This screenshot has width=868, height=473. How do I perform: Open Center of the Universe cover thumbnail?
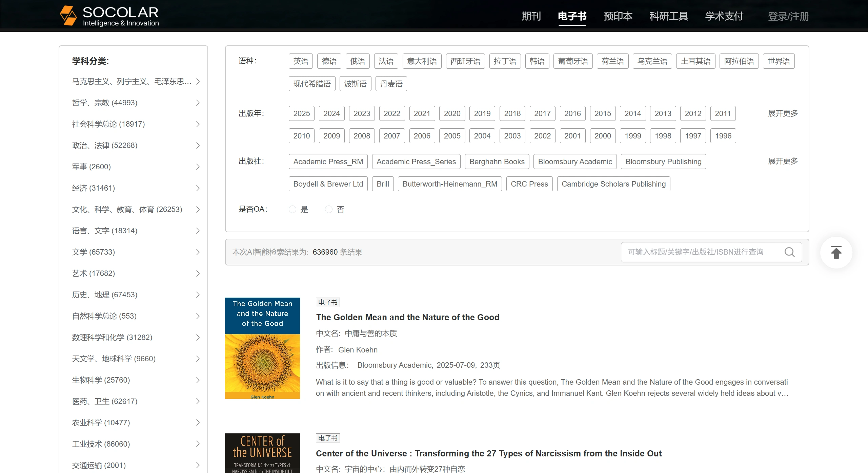pos(262,453)
